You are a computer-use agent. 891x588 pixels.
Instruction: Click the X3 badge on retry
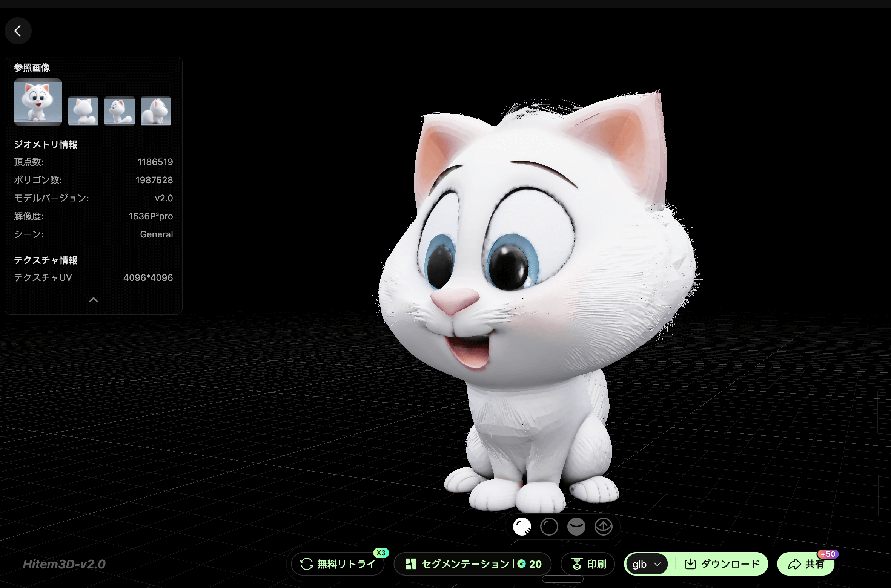tap(381, 553)
